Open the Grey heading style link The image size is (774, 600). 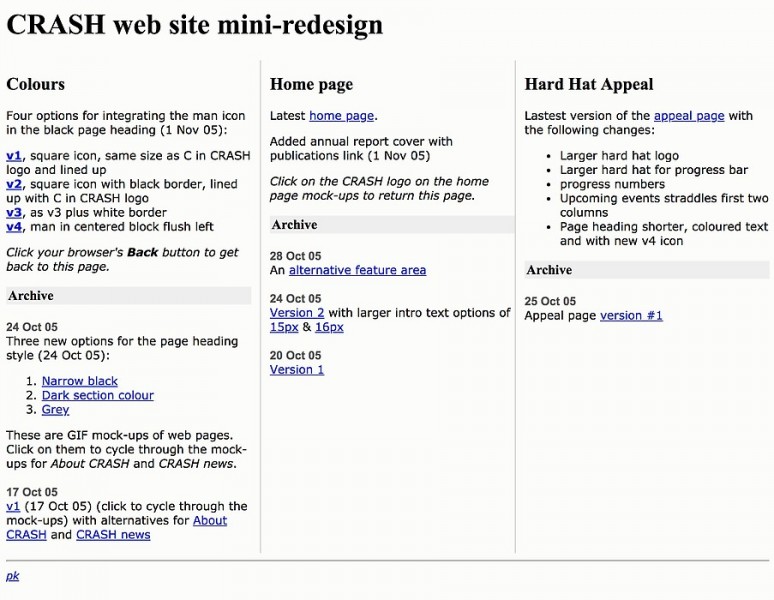pyautogui.click(x=55, y=409)
